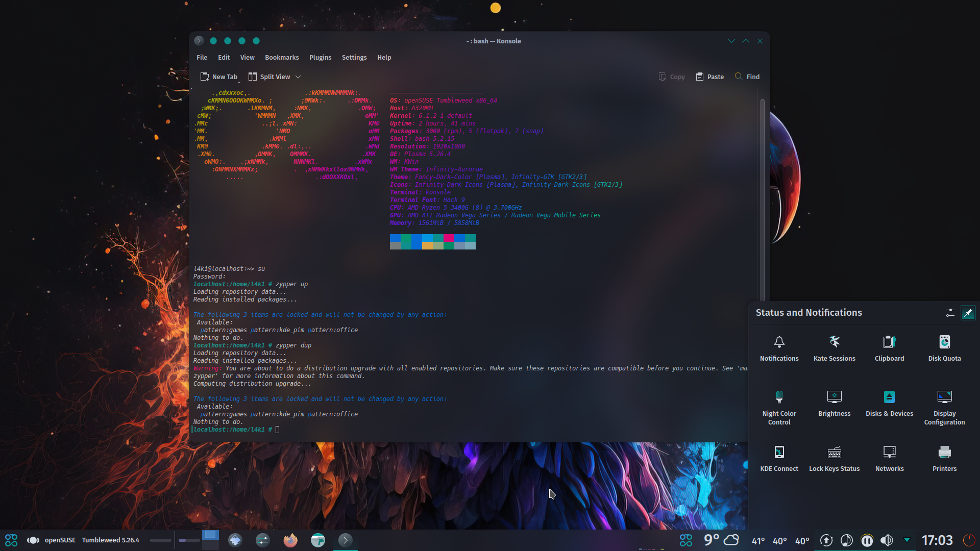The width and height of the screenshot is (980, 551).
Task: Launch Firefox from the taskbar
Action: pos(290,540)
